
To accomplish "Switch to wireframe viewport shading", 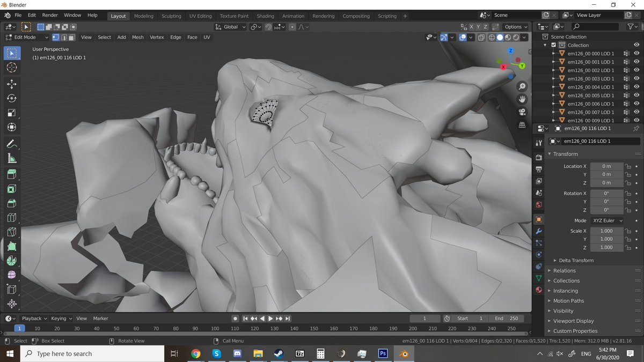I will 492,38.
